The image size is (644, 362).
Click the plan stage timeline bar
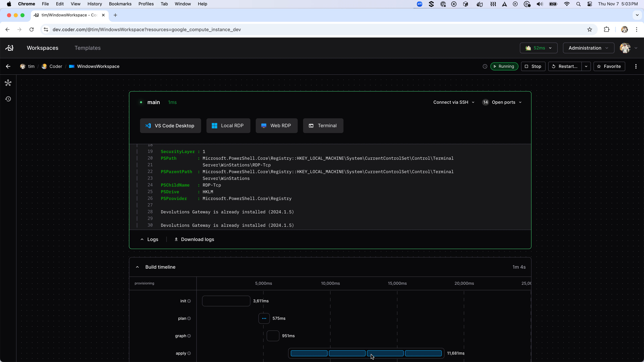pos(264,319)
